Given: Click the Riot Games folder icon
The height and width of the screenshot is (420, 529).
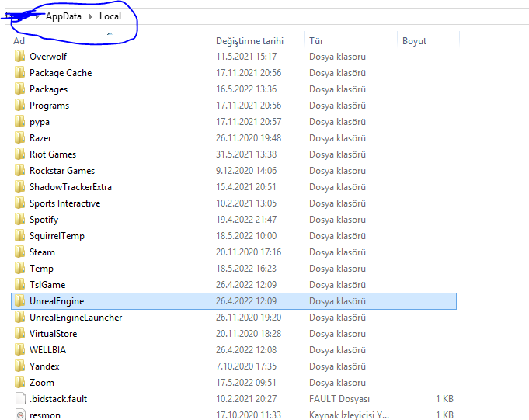Looking at the screenshot, I should pos(20,154).
